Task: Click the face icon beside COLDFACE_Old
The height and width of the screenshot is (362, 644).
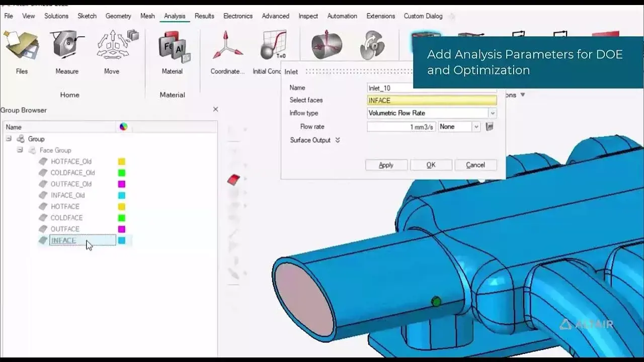Action: click(44, 172)
